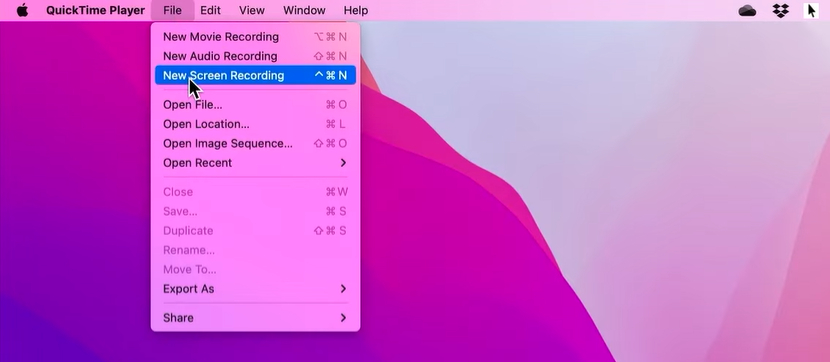Close the File menu from the menu bar
Screen dimensions: 830x362
173,10
